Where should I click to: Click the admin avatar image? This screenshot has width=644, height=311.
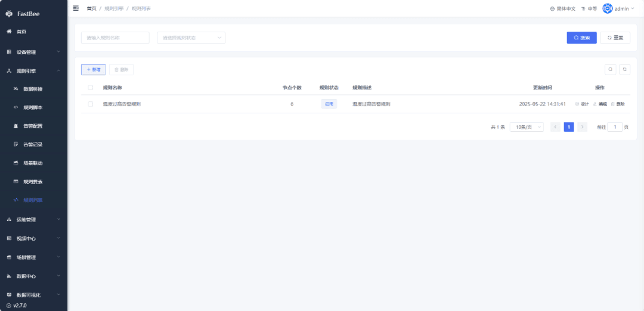click(x=608, y=8)
